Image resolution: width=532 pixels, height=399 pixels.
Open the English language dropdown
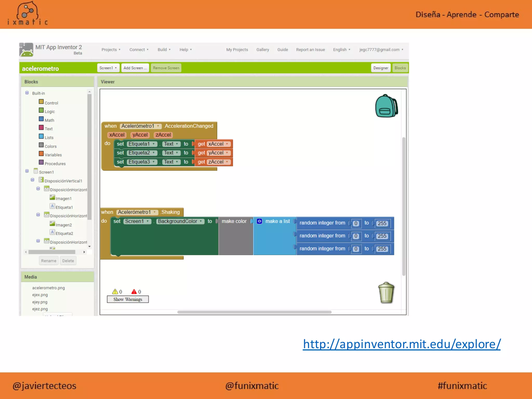tap(342, 50)
